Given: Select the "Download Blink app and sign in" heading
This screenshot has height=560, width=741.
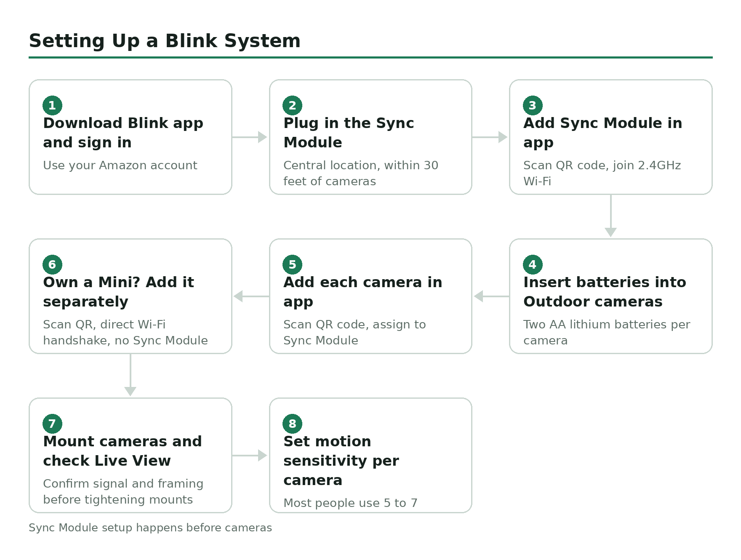Looking at the screenshot, I should point(123,133).
